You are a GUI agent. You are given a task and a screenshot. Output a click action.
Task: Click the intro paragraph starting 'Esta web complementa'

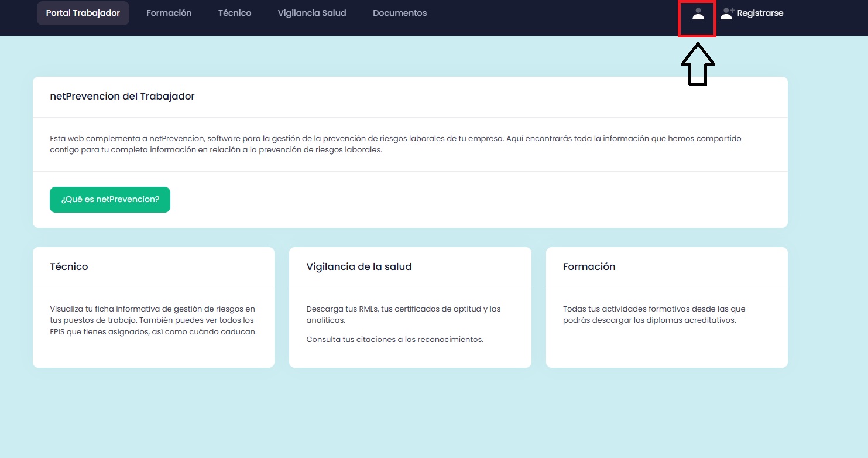396,144
